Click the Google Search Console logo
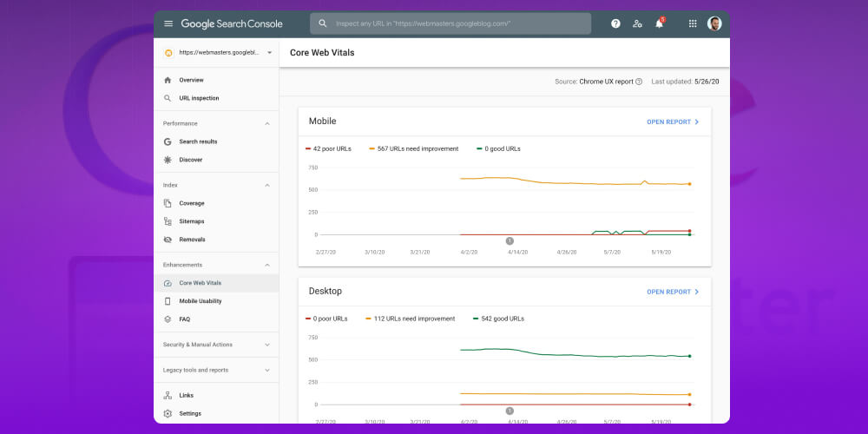 (x=232, y=23)
